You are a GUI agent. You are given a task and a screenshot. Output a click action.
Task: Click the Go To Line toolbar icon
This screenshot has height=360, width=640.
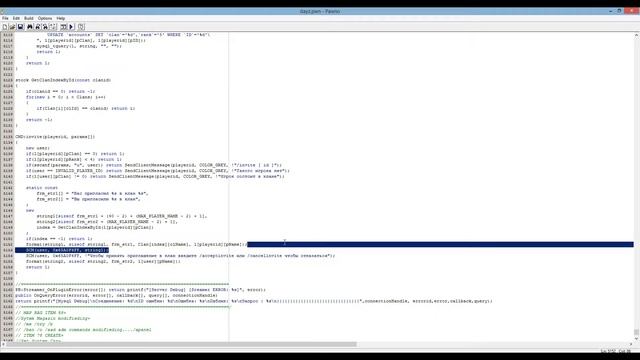point(53,27)
